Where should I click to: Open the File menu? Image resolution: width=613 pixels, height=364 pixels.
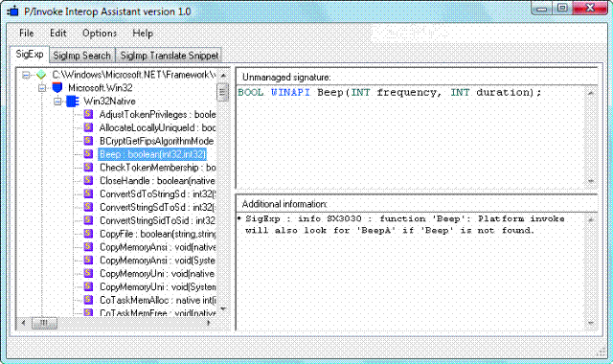pyautogui.click(x=27, y=34)
